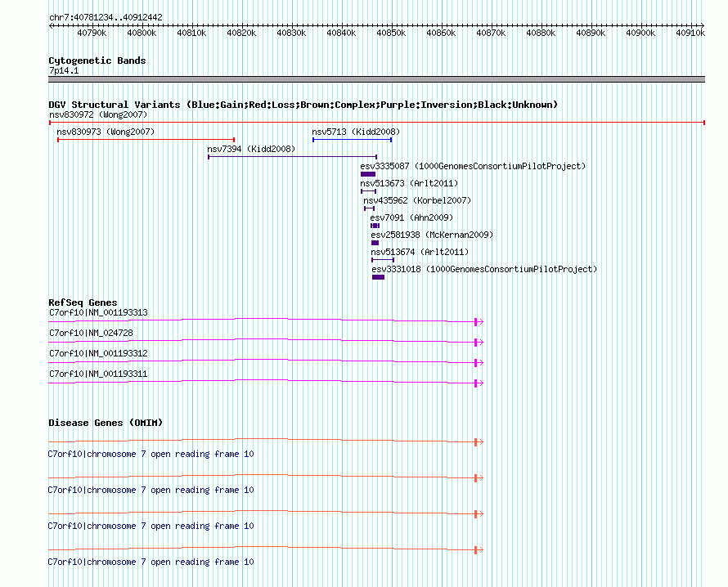Viewport: 728px width, 587px height.
Task: Open variant label nsv830973 (Wong2007)
Action: 106,132
